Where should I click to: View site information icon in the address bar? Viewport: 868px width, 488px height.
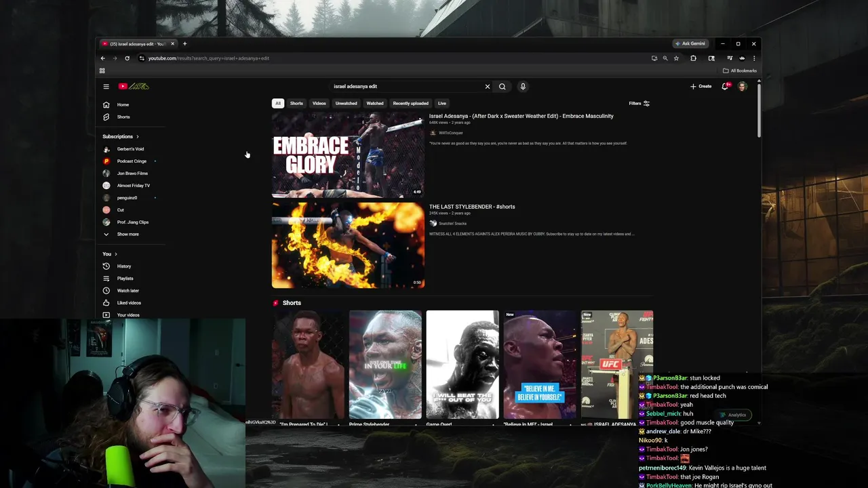click(x=142, y=58)
